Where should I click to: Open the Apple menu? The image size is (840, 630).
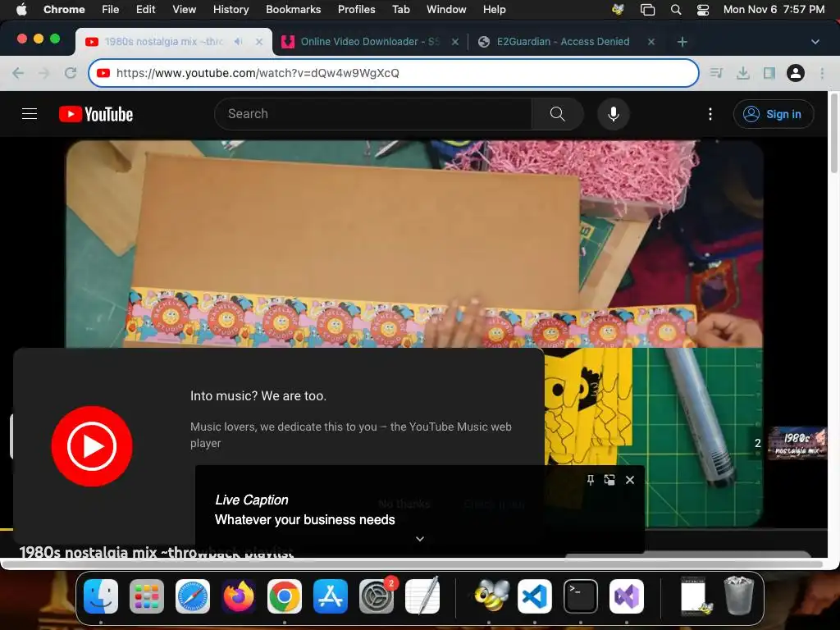(x=21, y=9)
